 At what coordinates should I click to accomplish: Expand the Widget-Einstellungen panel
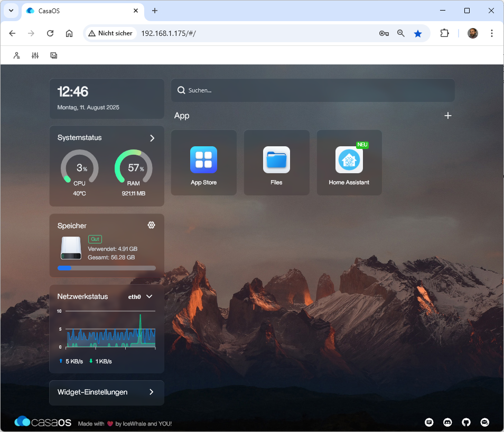tap(151, 392)
